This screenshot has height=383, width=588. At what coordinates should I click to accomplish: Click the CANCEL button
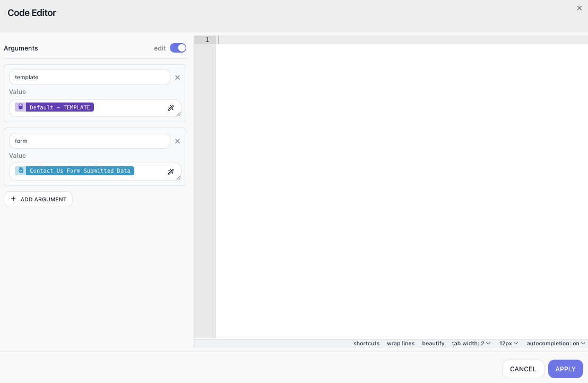523,369
